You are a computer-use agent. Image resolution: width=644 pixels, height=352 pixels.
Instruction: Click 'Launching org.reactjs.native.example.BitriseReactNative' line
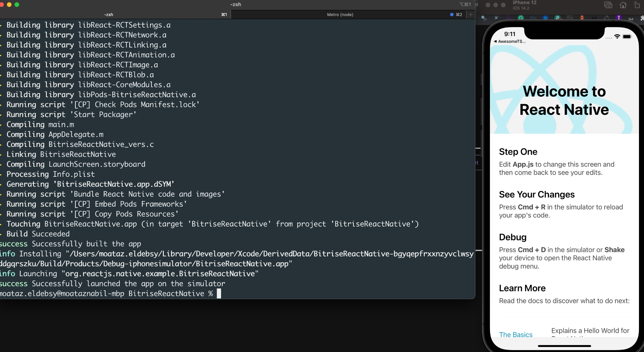click(129, 274)
